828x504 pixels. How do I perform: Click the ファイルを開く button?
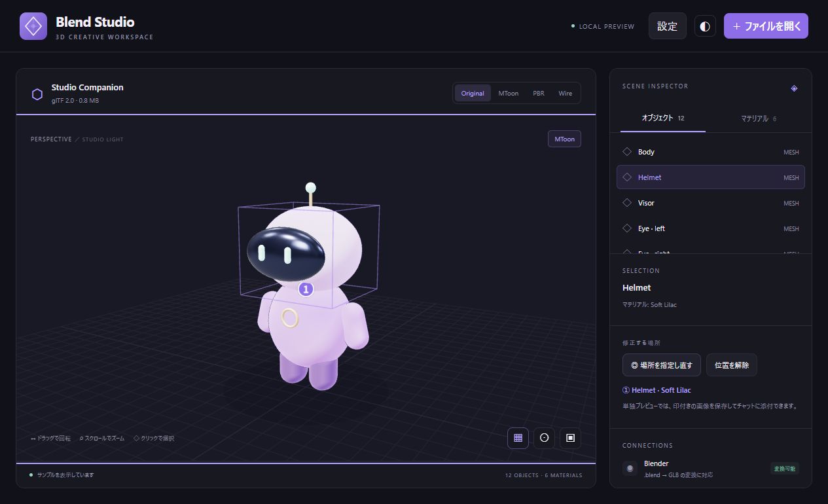coord(766,26)
